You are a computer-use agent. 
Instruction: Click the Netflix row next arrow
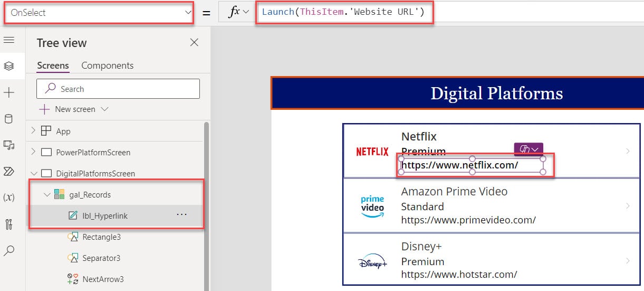[628, 151]
